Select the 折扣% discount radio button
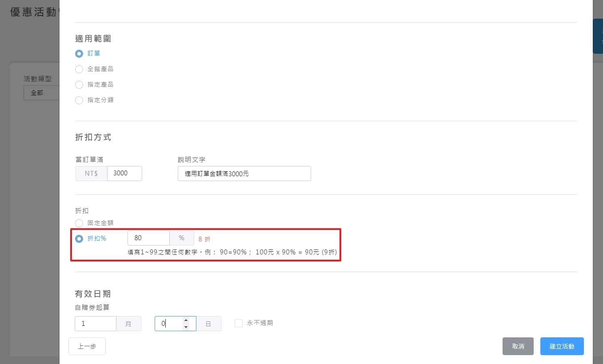The image size is (603, 364). point(79,239)
